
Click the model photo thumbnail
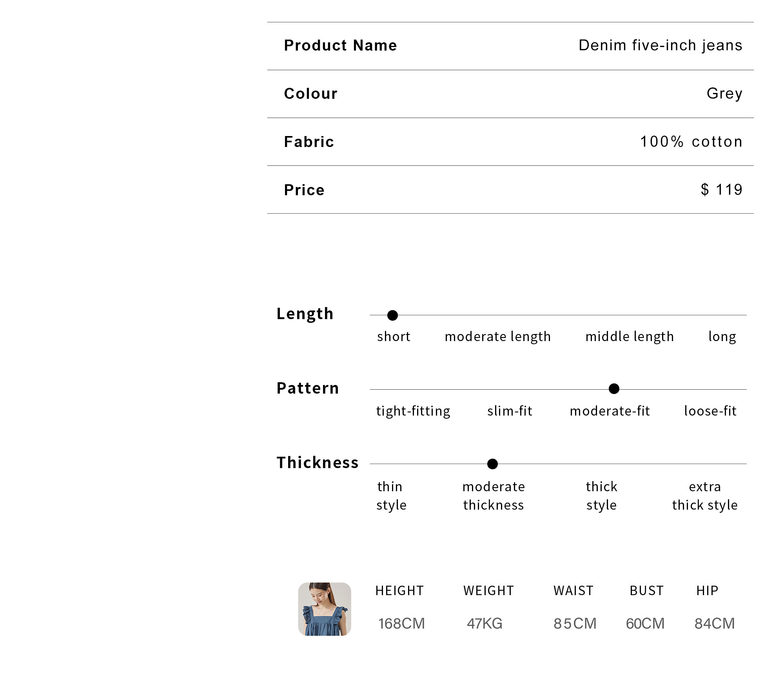point(325,609)
